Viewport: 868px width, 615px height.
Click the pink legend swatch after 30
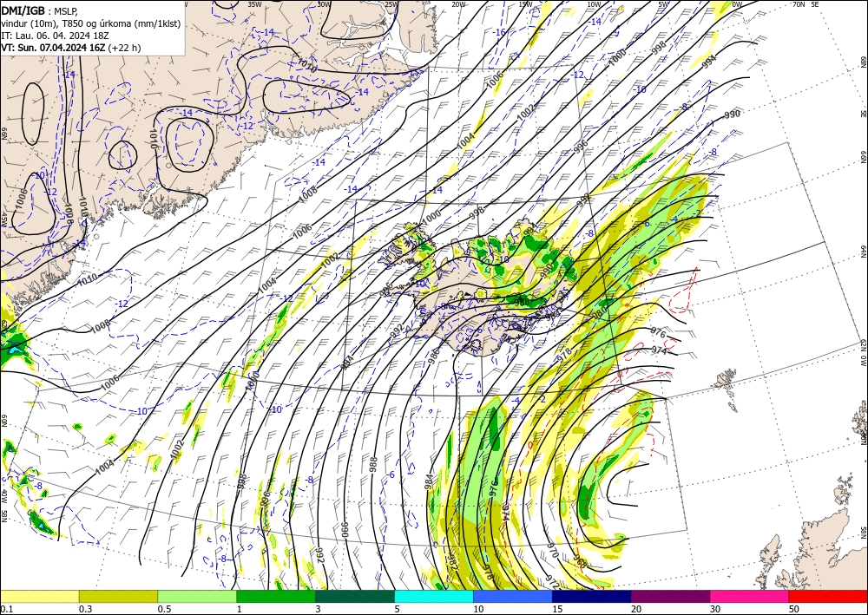pyautogui.click(x=750, y=596)
